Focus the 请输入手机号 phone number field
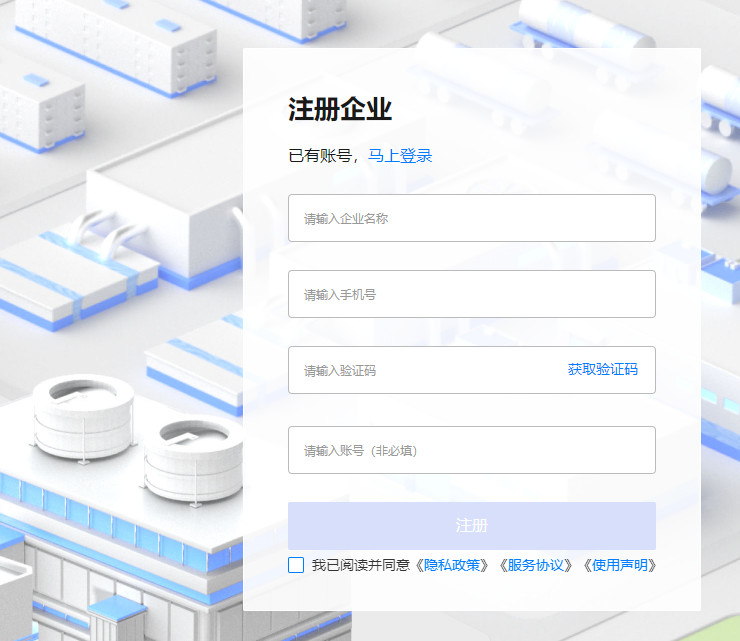 (x=471, y=294)
